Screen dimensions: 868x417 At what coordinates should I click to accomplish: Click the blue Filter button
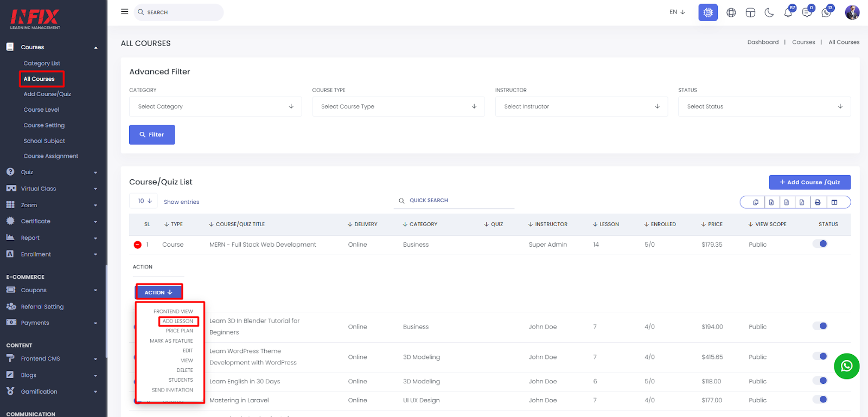point(152,134)
